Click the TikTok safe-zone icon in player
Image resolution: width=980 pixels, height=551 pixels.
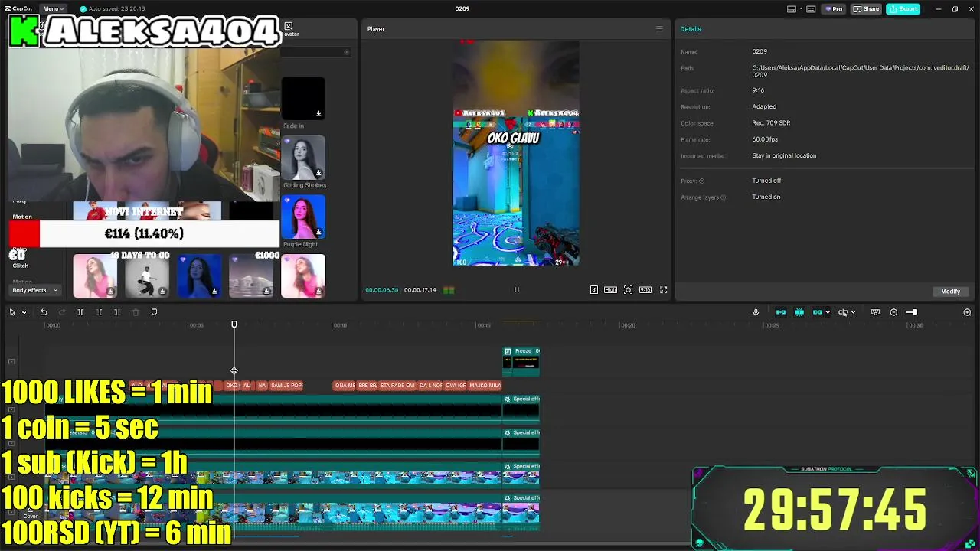pyautogui.click(x=594, y=290)
